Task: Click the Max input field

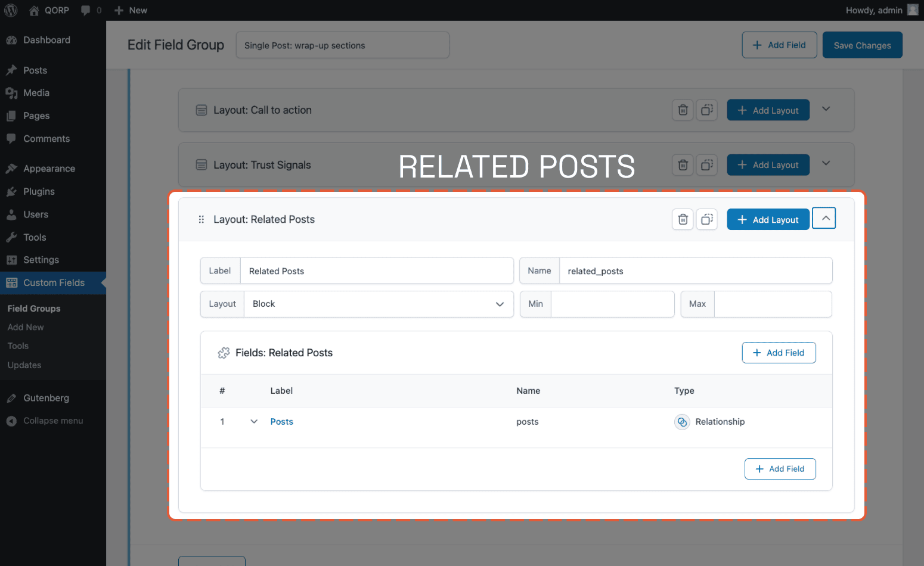Action: click(772, 304)
